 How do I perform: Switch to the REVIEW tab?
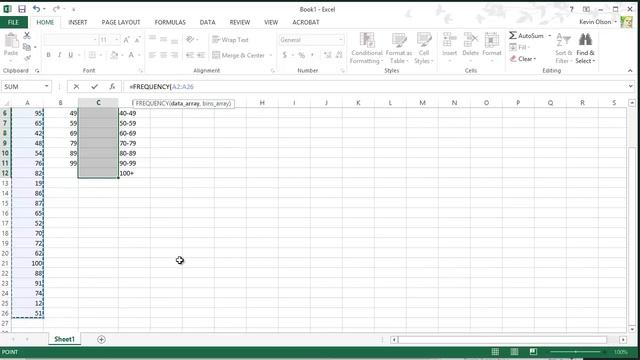coord(240,22)
